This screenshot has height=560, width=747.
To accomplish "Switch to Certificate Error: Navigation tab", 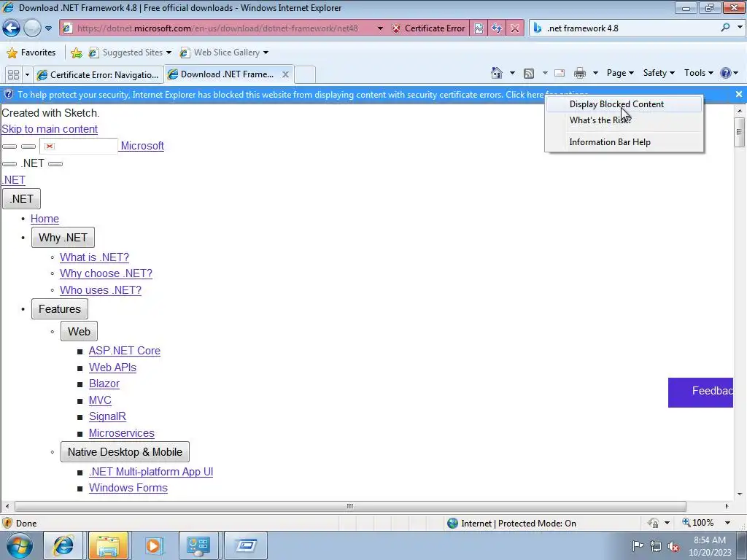I will click(x=99, y=75).
